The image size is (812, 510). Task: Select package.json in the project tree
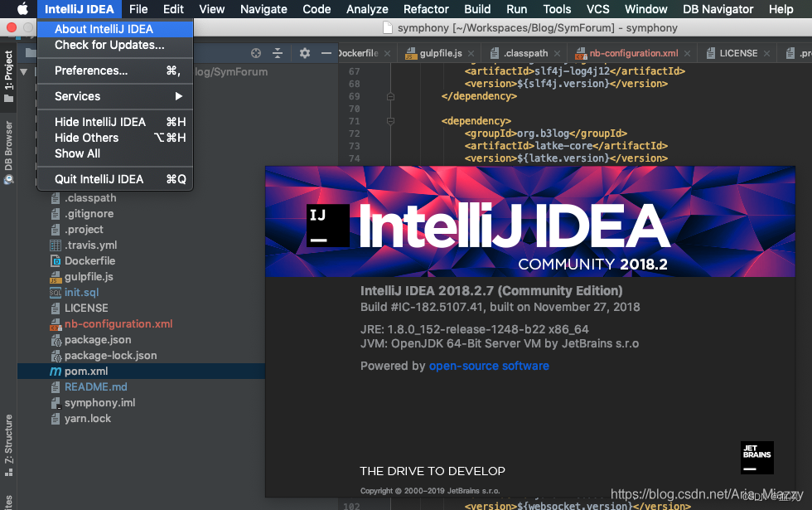click(x=98, y=339)
